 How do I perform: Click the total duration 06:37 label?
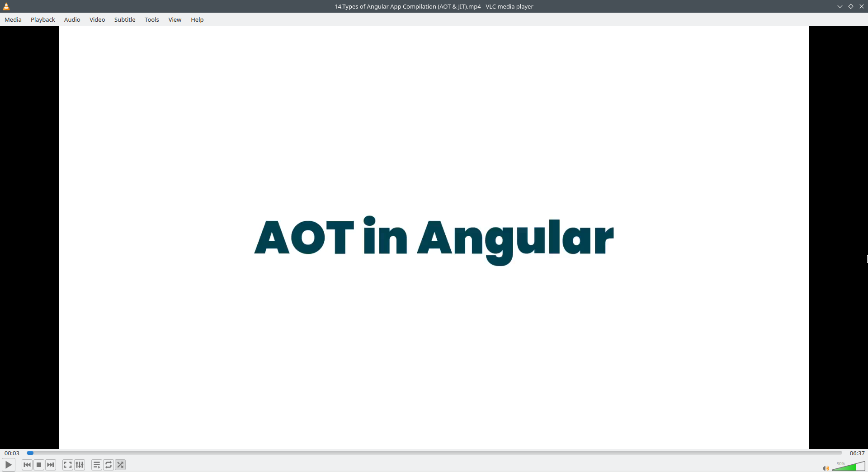[857, 453]
